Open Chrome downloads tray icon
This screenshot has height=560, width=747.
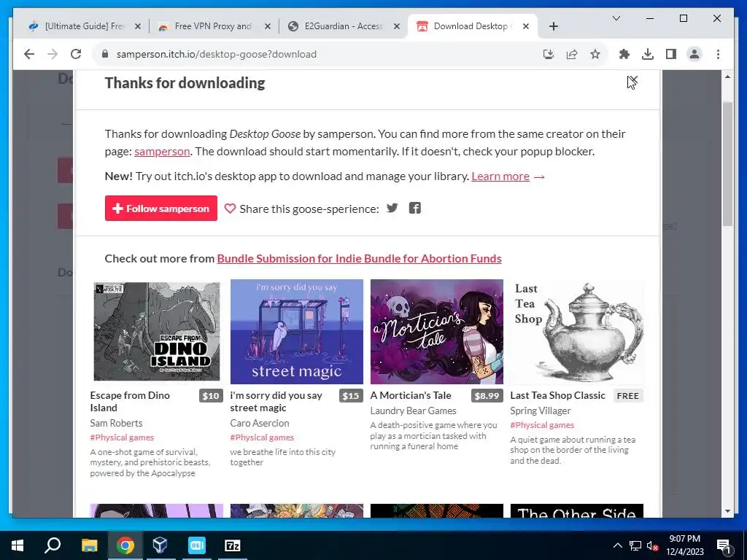pyautogui.click(x=648, y=54)
